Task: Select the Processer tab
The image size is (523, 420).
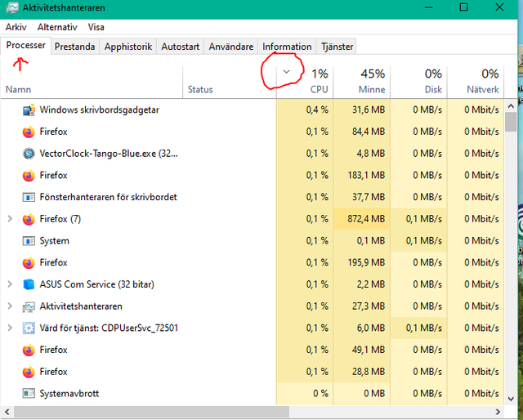Action: point(25,45)
